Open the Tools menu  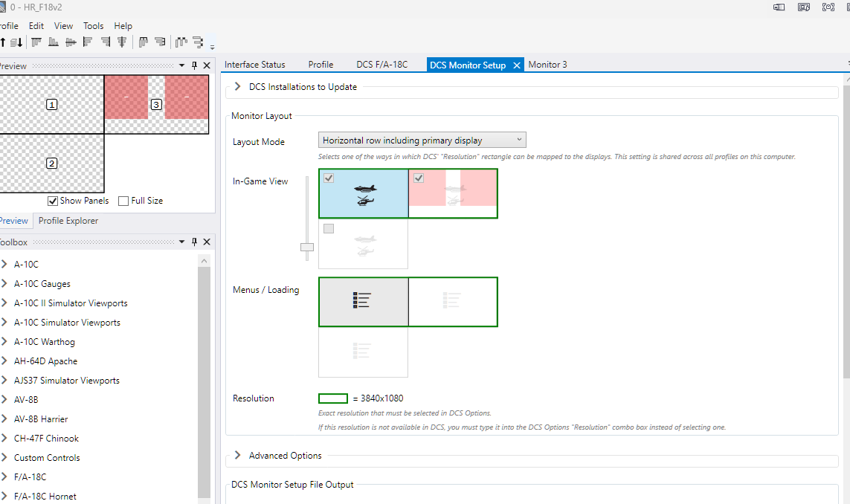click(x=93, y=25)
